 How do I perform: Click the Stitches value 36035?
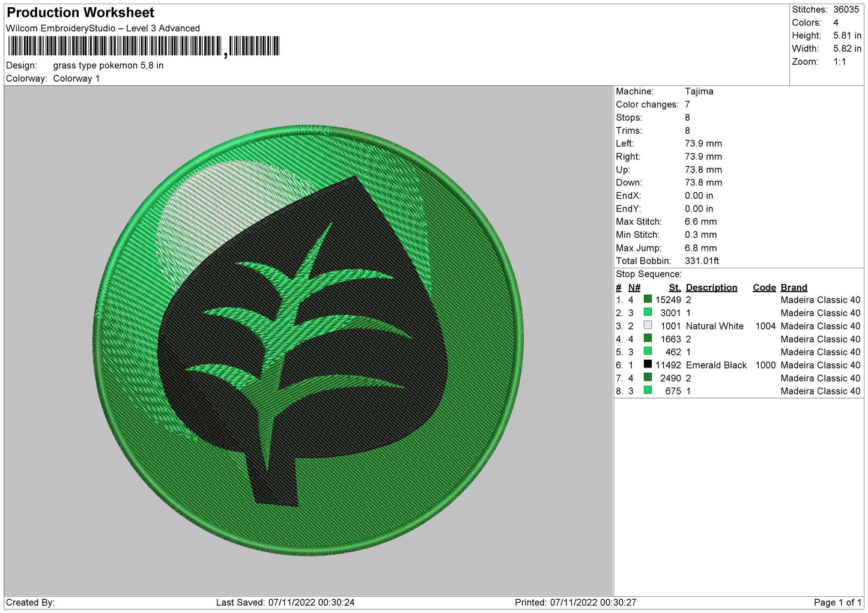(846, 10)
